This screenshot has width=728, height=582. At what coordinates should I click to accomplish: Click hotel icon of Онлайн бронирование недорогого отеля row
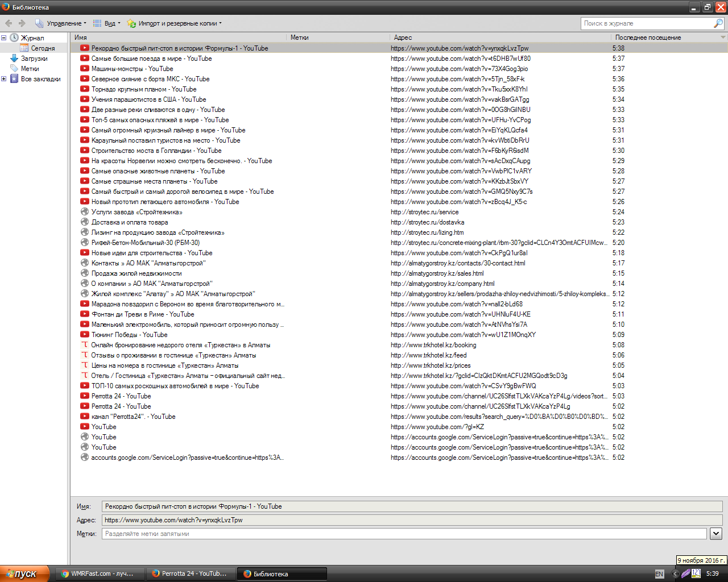85,345
